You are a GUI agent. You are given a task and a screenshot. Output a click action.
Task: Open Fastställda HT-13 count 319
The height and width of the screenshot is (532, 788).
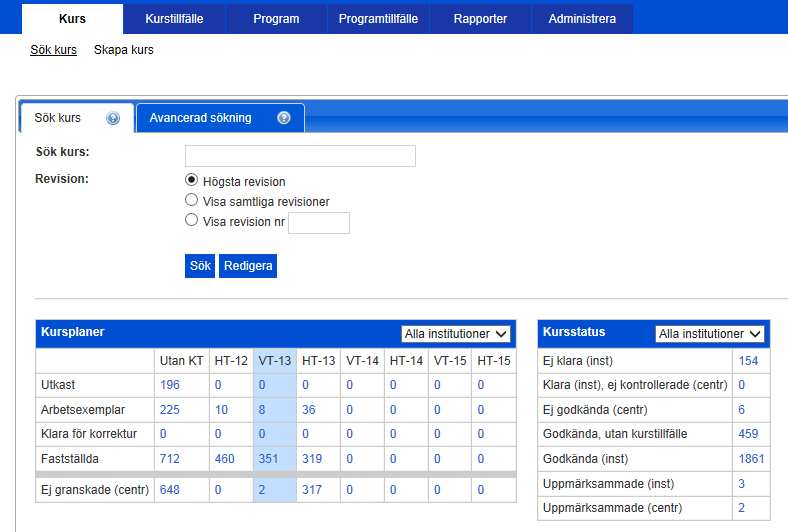click(312, 459)
